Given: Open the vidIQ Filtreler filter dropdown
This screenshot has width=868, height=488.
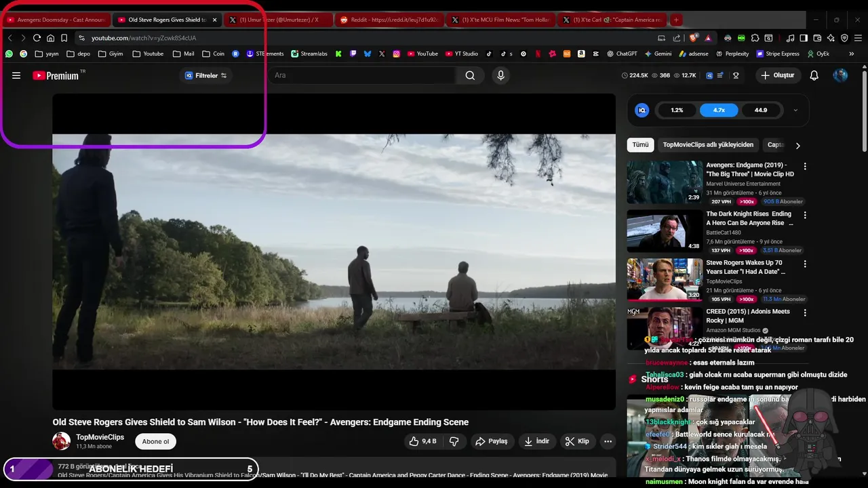Looking at the screenshot, I should point(206,75).
